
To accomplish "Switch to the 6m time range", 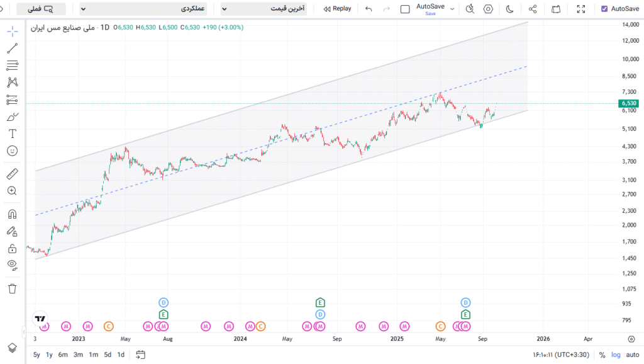I will point(63,355).
